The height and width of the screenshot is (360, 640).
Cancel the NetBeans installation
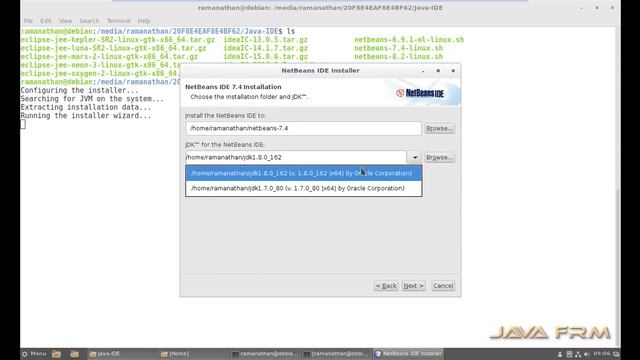[x=443, y=286]
